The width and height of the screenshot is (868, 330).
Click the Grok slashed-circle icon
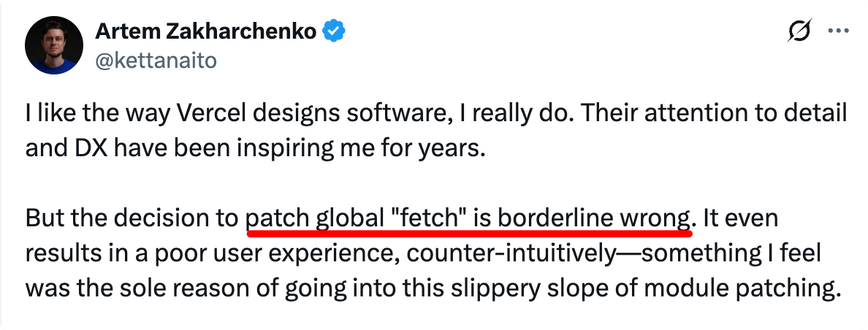pos(799,32)
